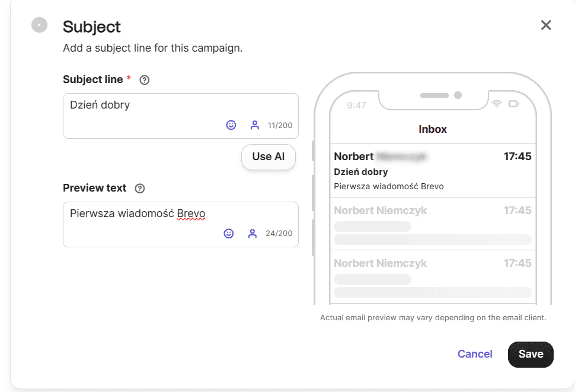Screen dimensions: 575x392
Task: Open emoji picker in Preview text field
Action: coord(229,234)
